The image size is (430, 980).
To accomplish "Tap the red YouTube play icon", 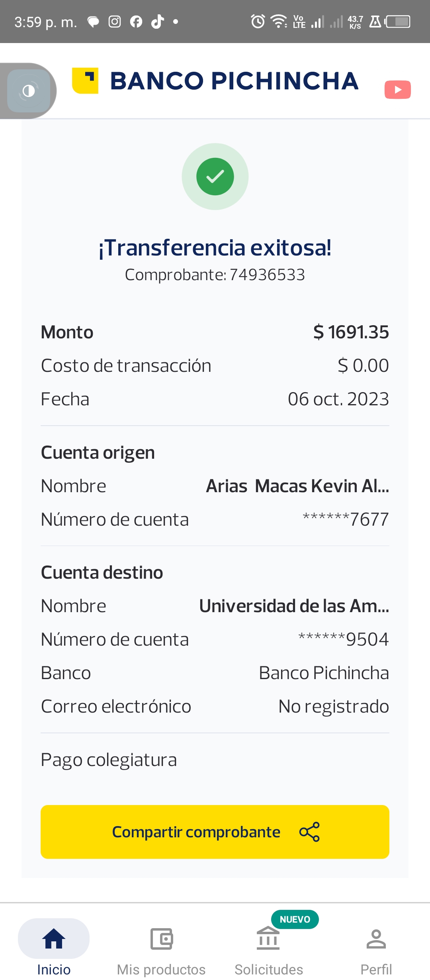I will pyautogui.click(x=397, y=90).
